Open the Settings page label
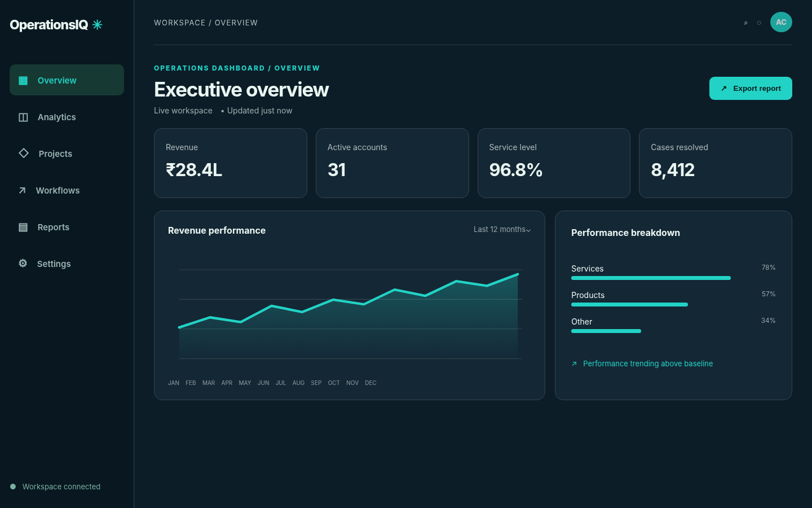Image resolution: width=812 pixels, height=508 pixels. [54, 264]
